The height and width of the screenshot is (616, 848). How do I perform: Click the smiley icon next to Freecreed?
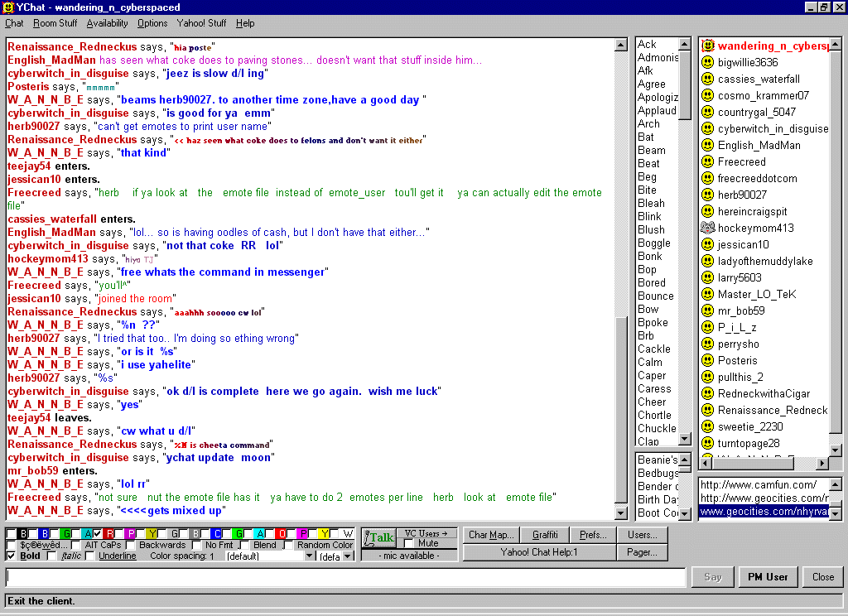(708, 161)
